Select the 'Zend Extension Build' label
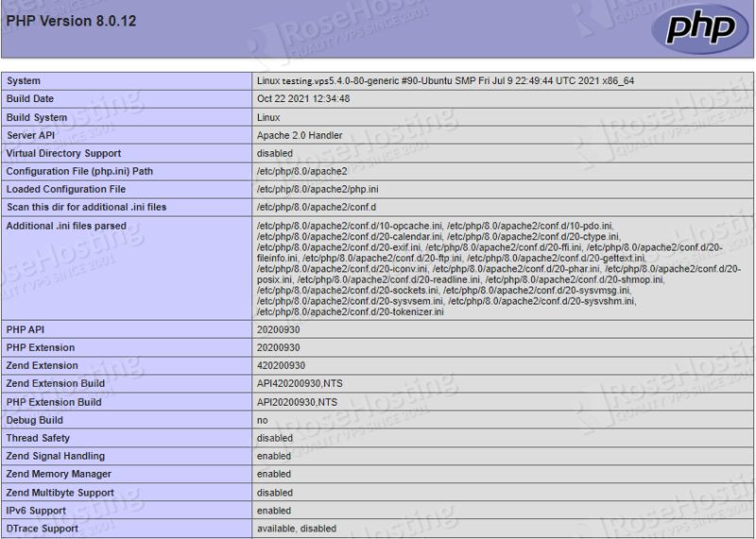Viewport: 756px width, 539px height. (x=56, y=383)
